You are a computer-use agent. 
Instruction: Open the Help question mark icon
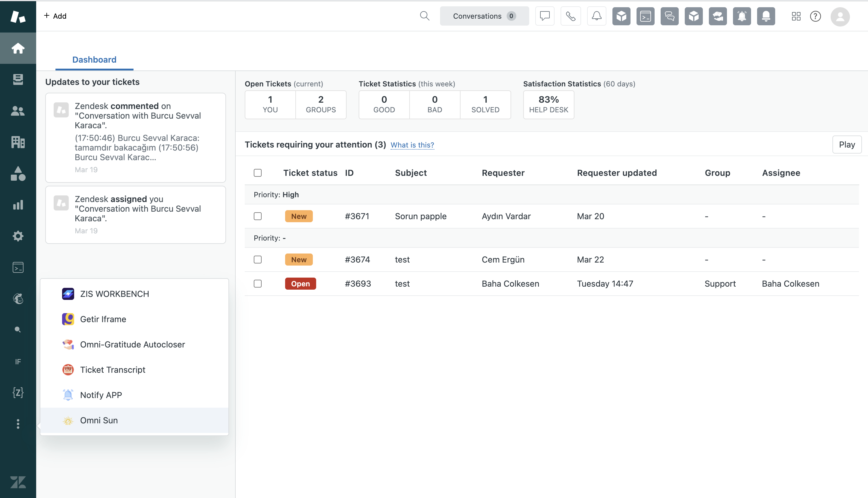815,16
